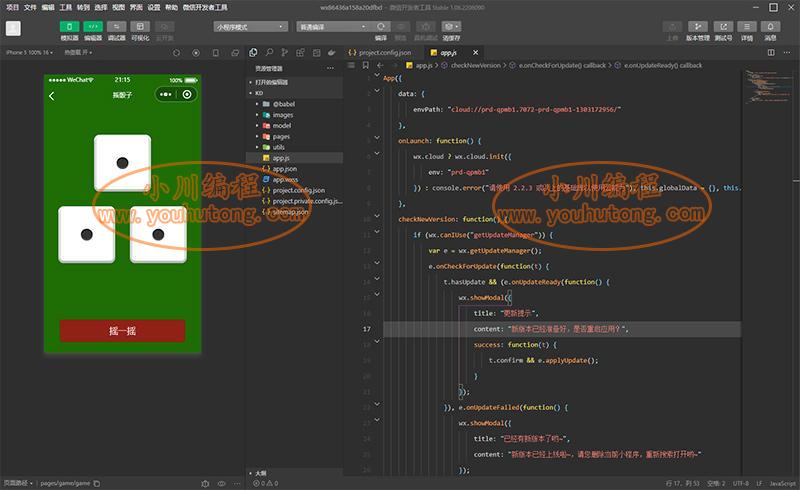Click checkNewVersion in breadcrumb
Viewport: 800px width, 490px height.
(476, 65)
